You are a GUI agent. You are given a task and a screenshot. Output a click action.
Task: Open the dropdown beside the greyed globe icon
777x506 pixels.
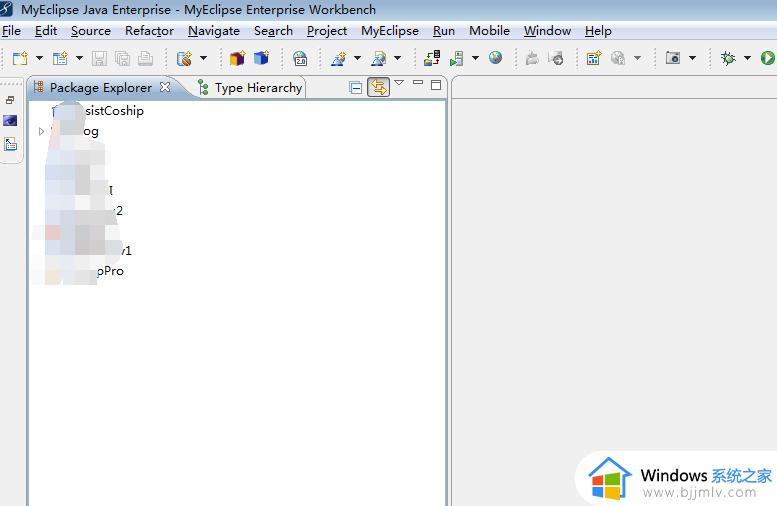[x=637, y=58]
